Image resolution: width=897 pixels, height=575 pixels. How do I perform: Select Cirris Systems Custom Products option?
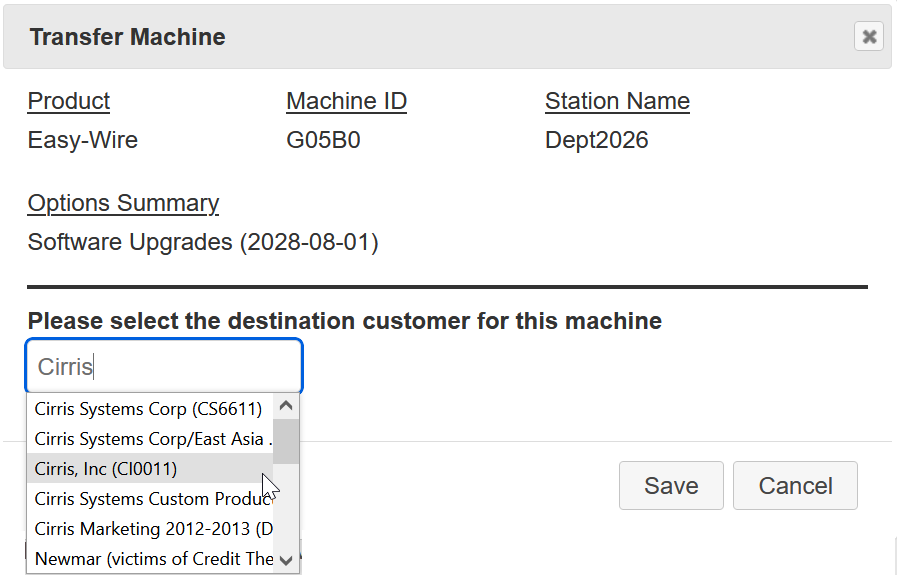(150, 498)
